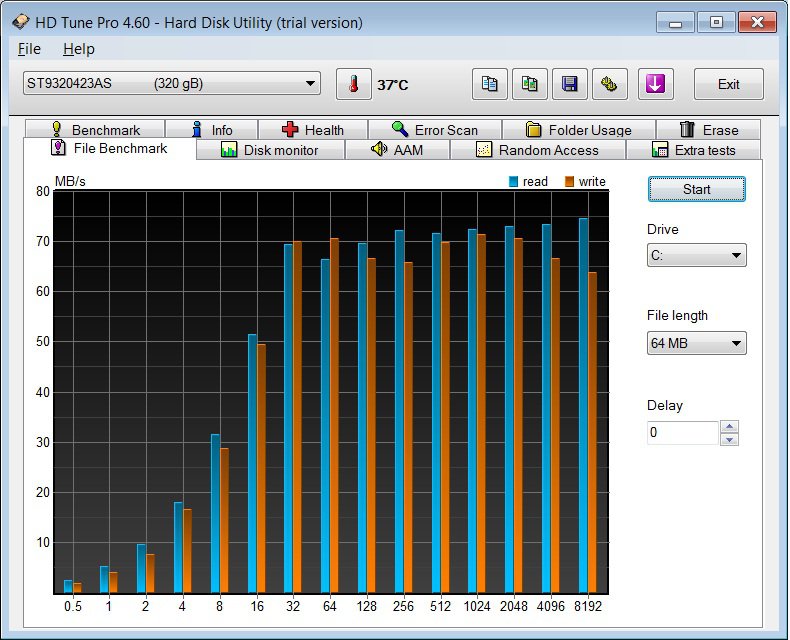Switch to the AAM tab
Viewport: 790px width, 640px height.
pyautogui.click(x=397, y=150)
